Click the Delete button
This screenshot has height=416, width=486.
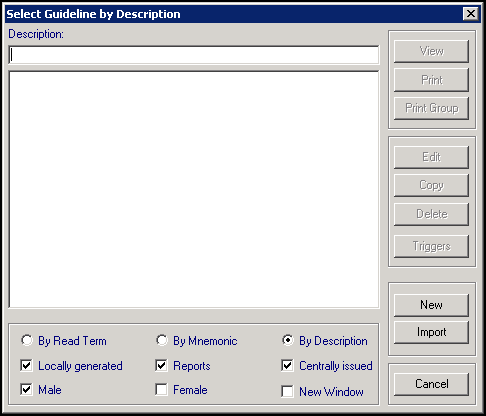[431, 214]
